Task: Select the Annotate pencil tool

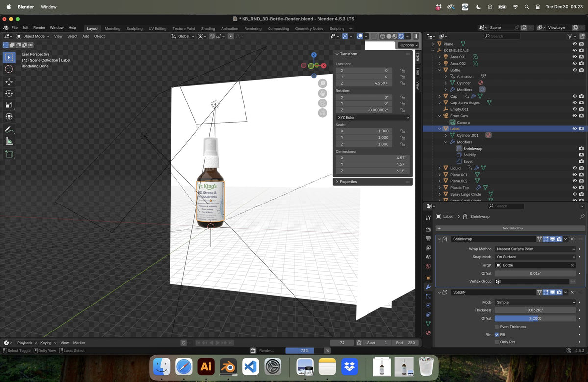Action: click(9, 129)
